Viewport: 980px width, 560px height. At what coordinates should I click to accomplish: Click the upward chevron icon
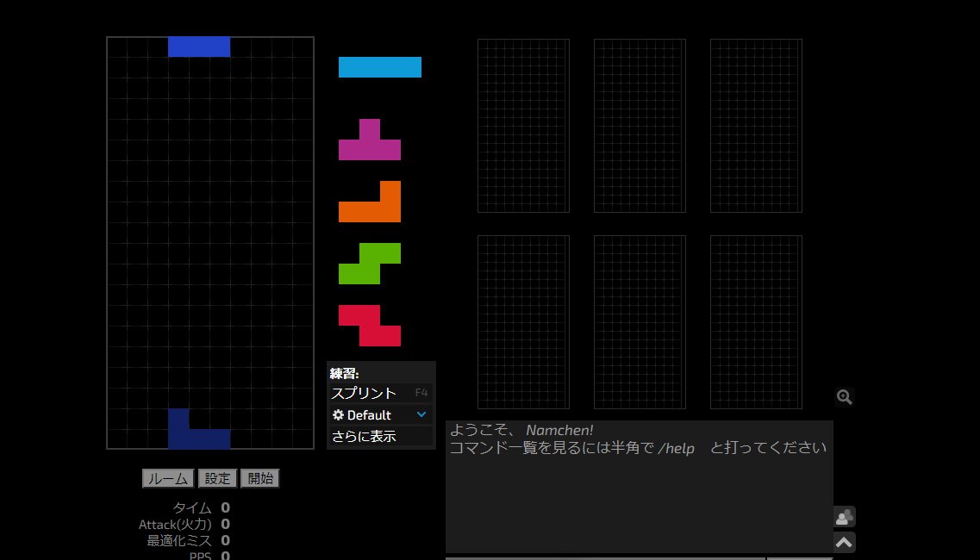pyautogui.click(x=845, y=542)
